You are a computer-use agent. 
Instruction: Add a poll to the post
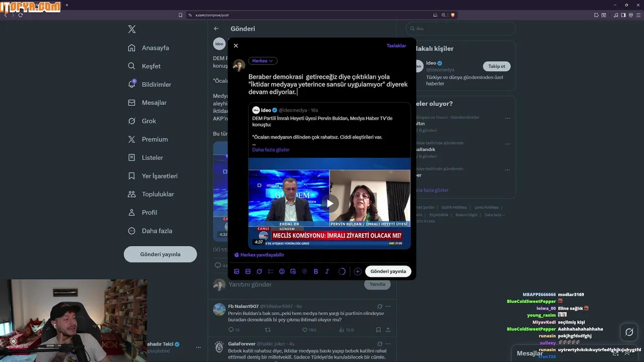tap(271, 271)
